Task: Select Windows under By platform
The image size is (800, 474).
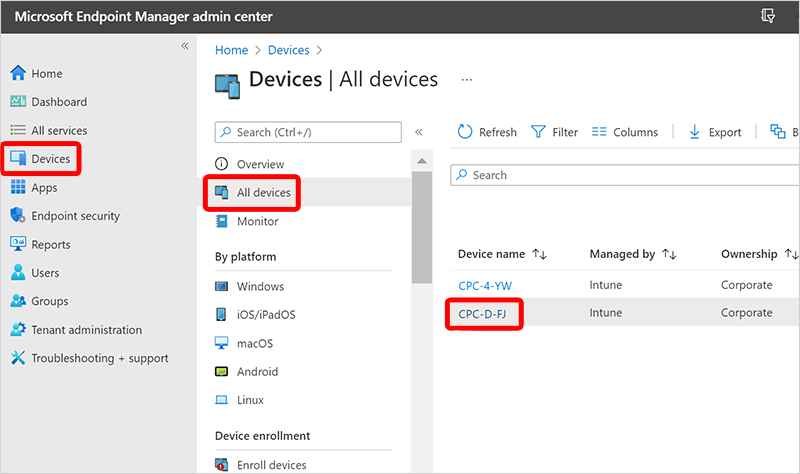Action: pyautogui.click(x=260, y=287)
